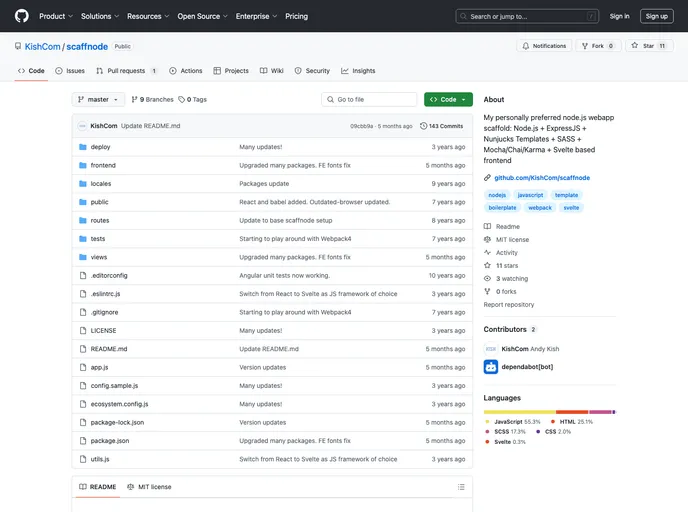The image size is (688, 512).
Task: Open the 9 Branches link
Action: [x=152, y=100]
